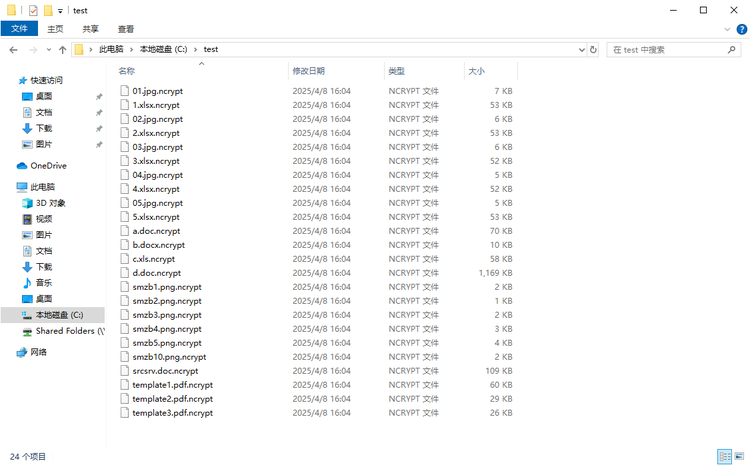Open recent locations dropdown arrow

point(49,50)
